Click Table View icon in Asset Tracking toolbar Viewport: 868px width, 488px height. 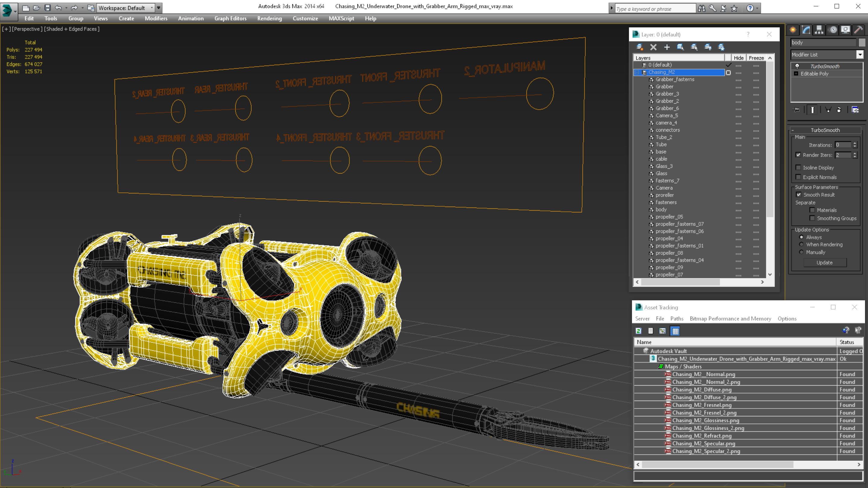tap(675, 331)
